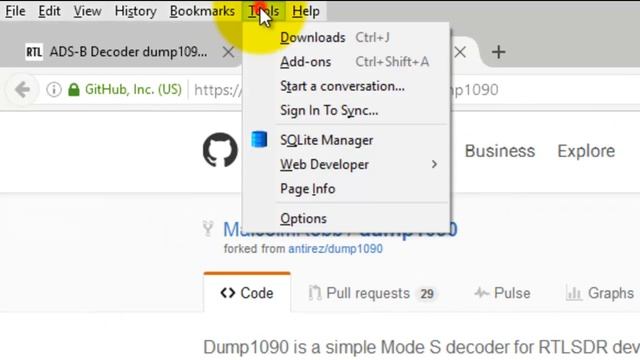Open the Bookmarks menu

(x=202, y=11)
